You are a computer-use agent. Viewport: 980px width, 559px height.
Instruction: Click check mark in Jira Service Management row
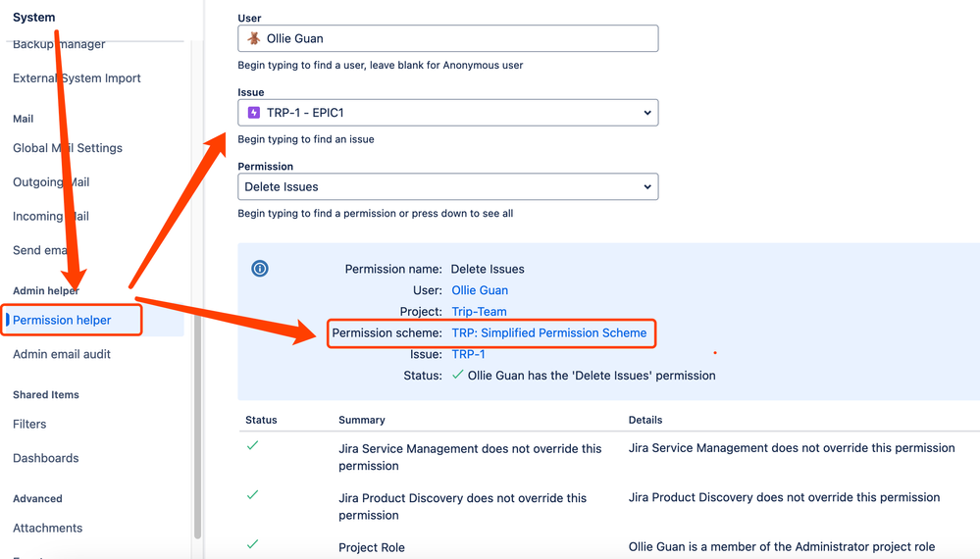tap(252, 445)
